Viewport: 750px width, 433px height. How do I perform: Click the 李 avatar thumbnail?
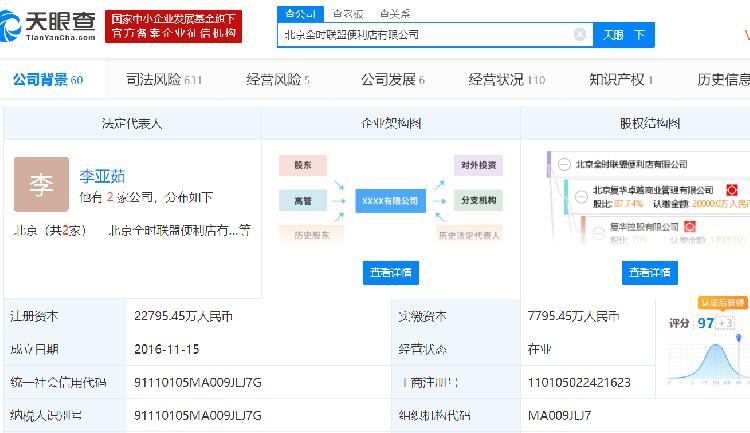click(41, 184)
